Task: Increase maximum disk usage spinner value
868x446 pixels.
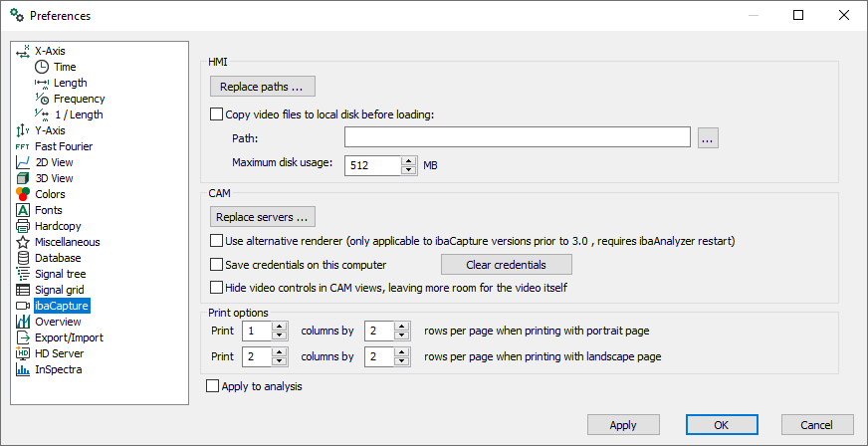Action: [x=408, y=160]
